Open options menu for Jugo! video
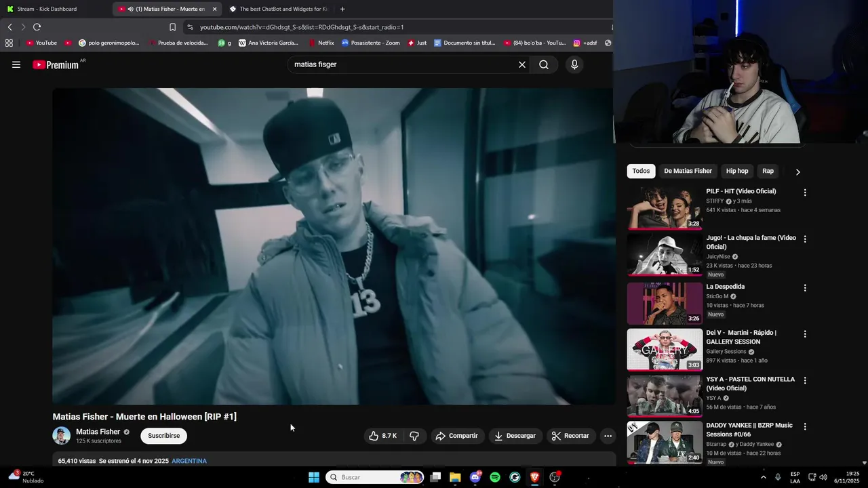This screenshot has width=868, height=488. pyautogui.click(x=805, y=239)
